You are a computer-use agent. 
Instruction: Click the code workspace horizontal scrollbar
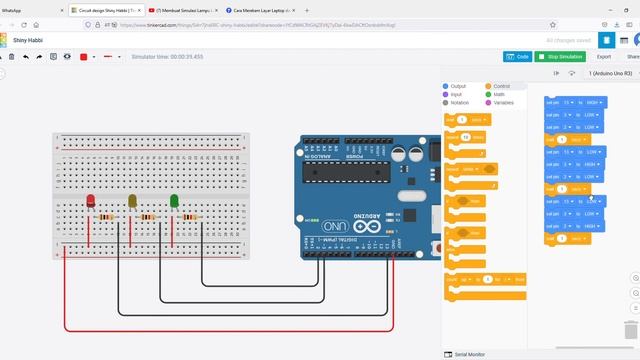(594, 348)
